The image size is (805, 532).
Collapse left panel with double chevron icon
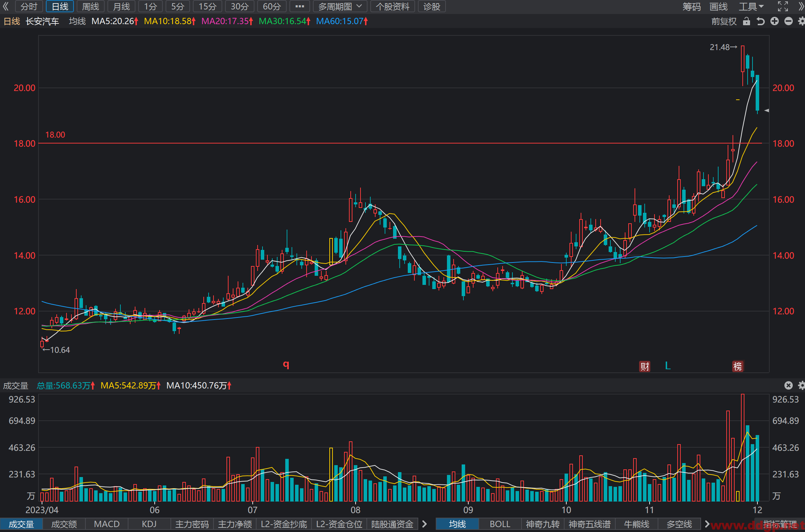6,6
